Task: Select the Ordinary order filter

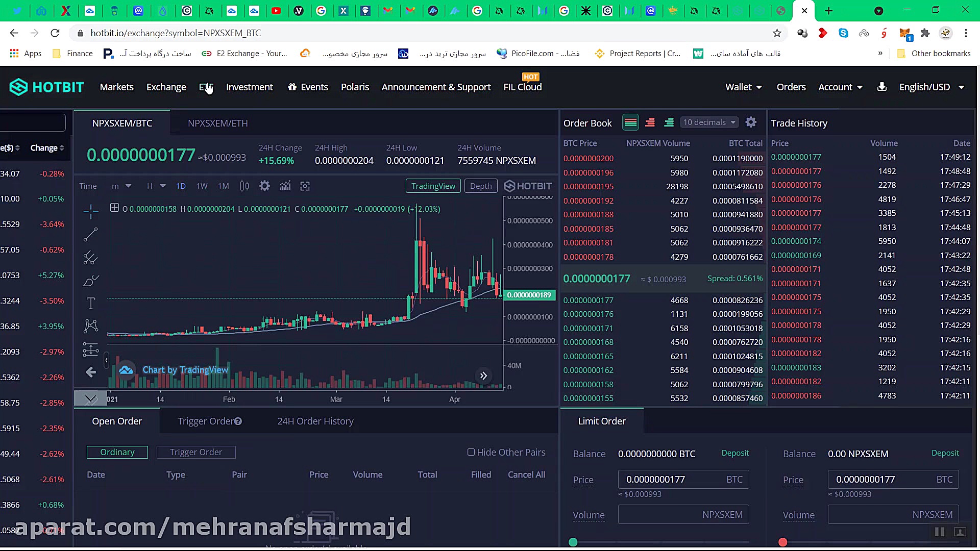Action: pyautogui.click(x=117, y=452)
